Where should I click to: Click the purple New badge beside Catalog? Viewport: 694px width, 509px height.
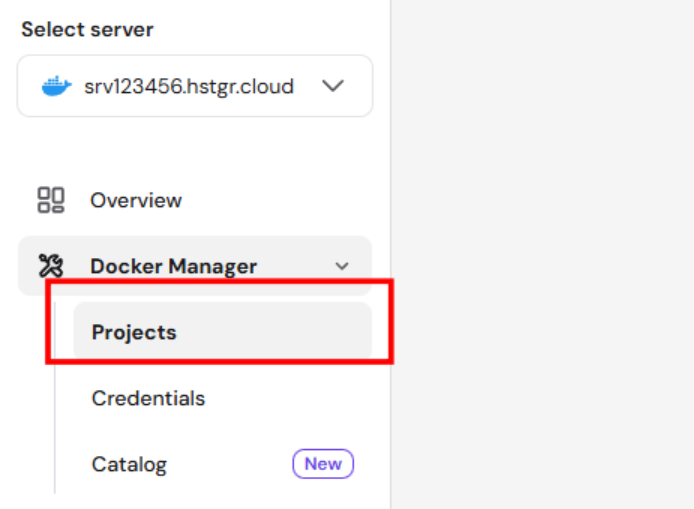point(323,464)
